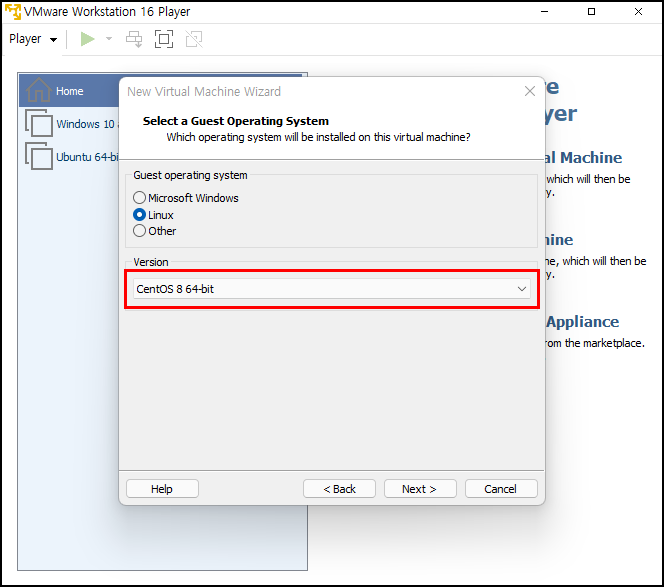Click the Unity mode toolbar icon
The image size is (664, 587).
tap(194, 39)
